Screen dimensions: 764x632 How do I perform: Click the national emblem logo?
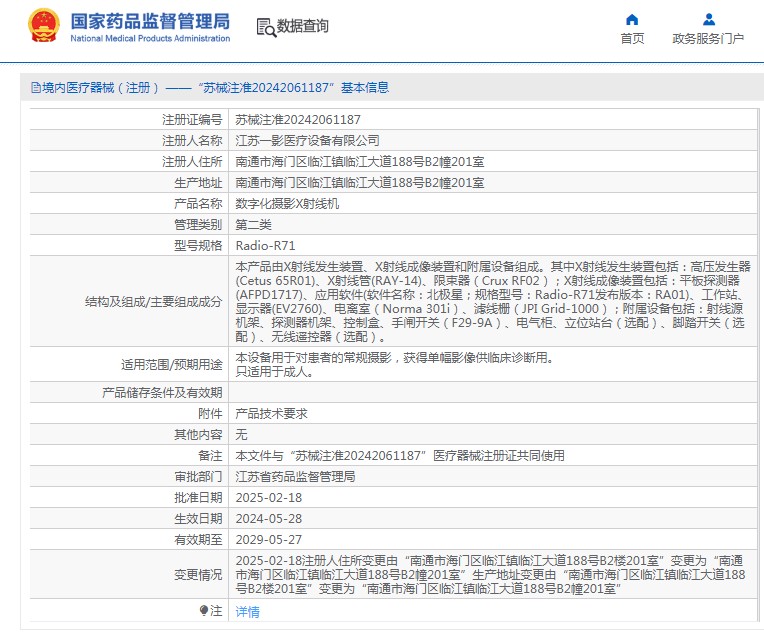click(x=43, y=27)
